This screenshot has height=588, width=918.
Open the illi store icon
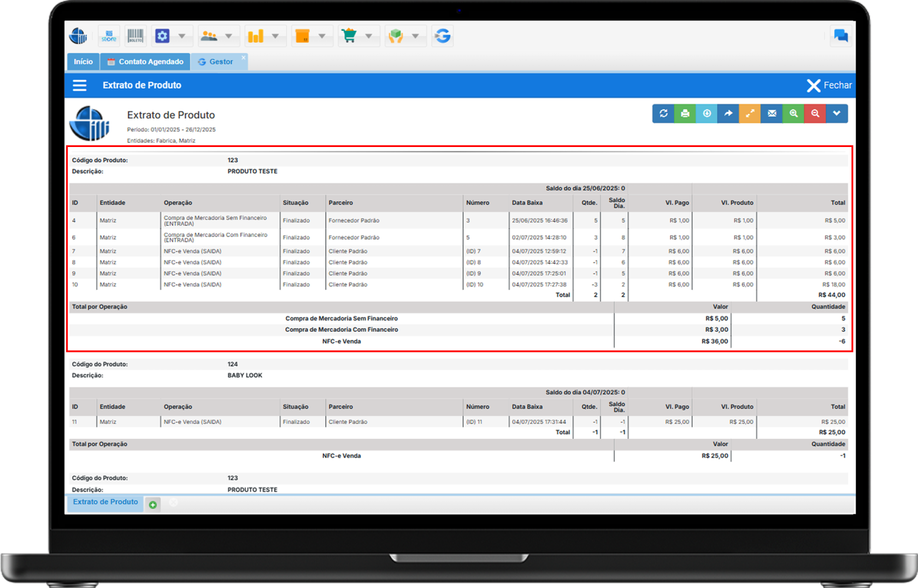109,37
